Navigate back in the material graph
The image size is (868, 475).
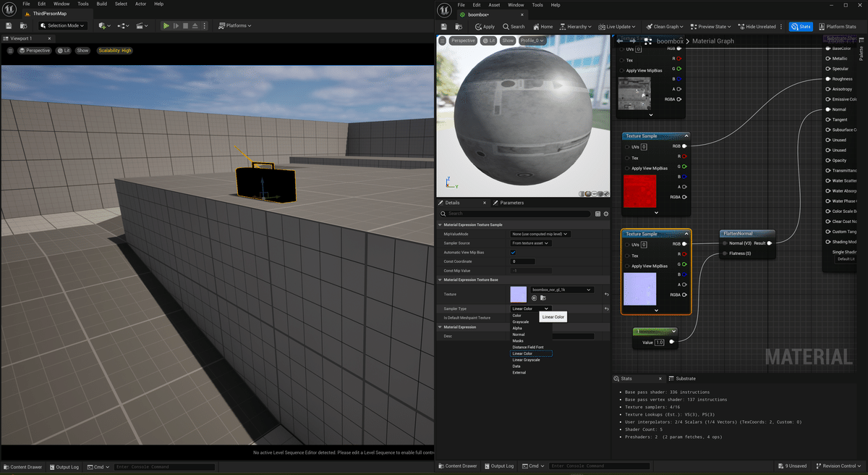[x=620, y=41]
